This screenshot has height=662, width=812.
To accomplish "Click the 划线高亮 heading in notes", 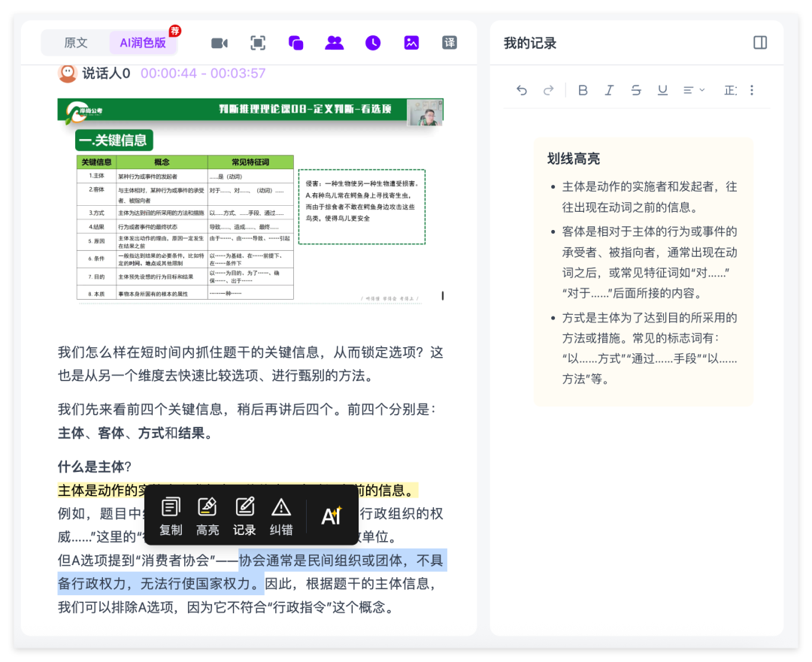I will 573,159.
